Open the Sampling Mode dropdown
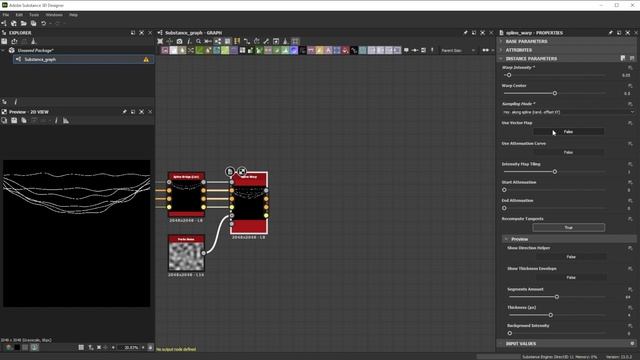This screenshot has height=360, width=640. [x=568, y=112]
